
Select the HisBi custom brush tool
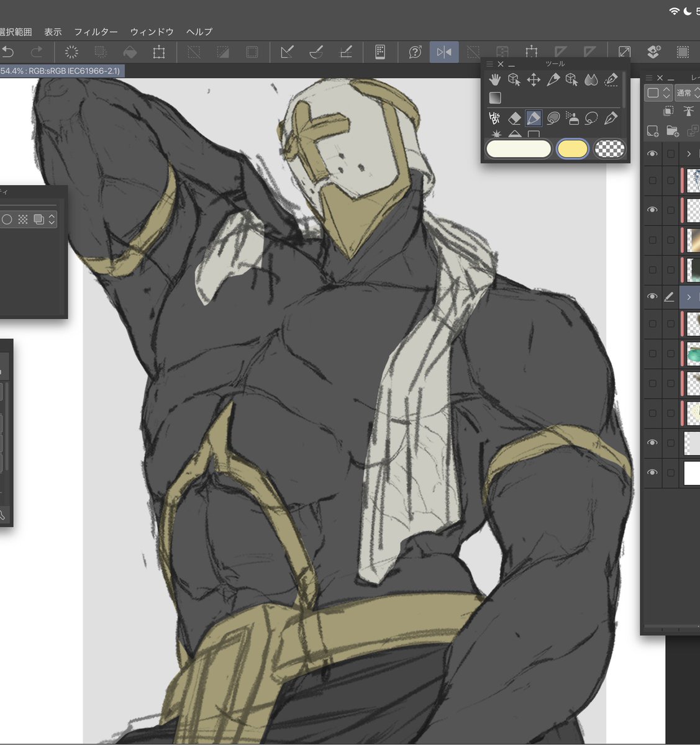(495, 118)
